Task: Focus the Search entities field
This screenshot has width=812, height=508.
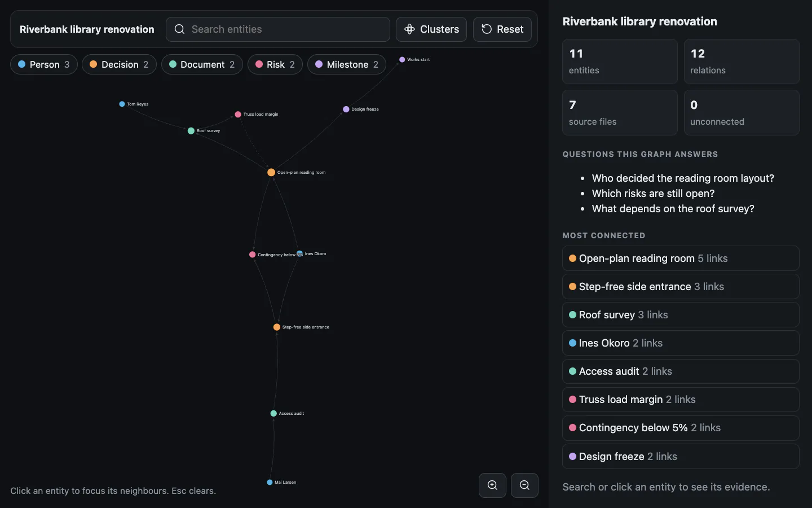Action: (278, 29)
